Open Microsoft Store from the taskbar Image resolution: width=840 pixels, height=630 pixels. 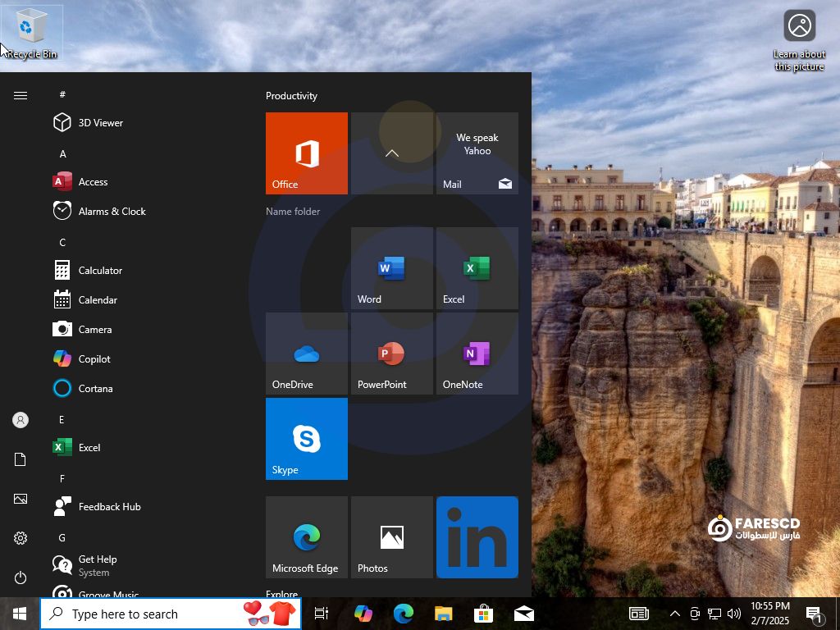[x=483, y=614]
